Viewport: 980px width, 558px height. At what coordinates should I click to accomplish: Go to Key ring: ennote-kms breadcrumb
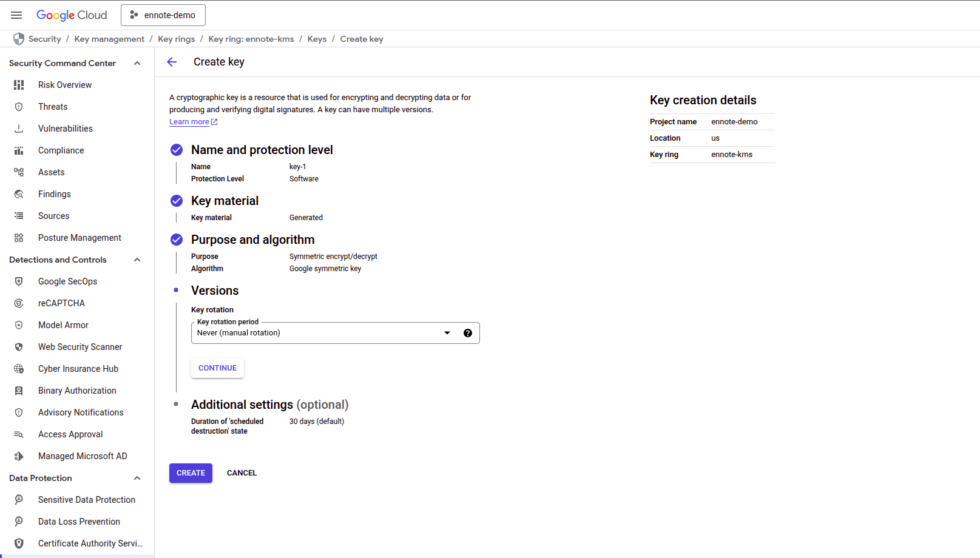point(251,39)
